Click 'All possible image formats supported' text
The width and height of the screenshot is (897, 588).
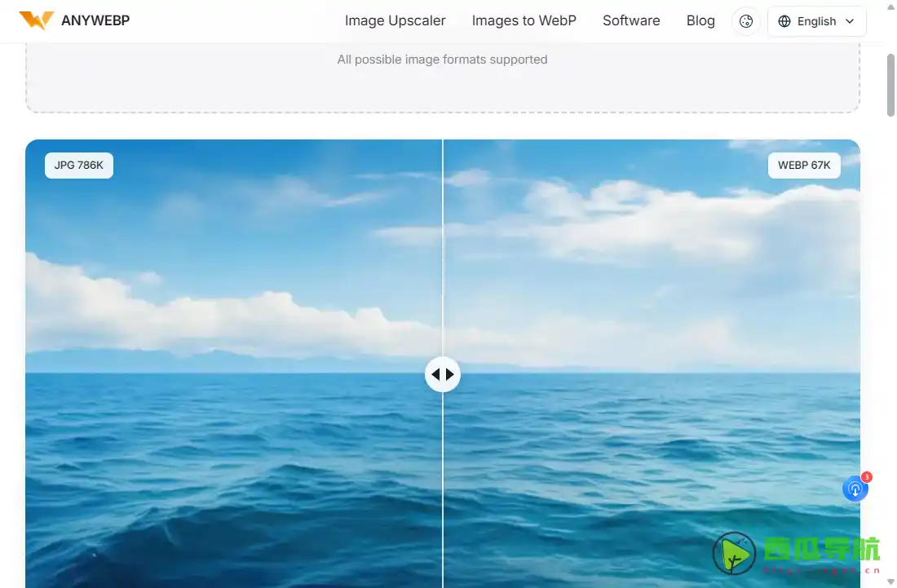(x=442, y=60)
